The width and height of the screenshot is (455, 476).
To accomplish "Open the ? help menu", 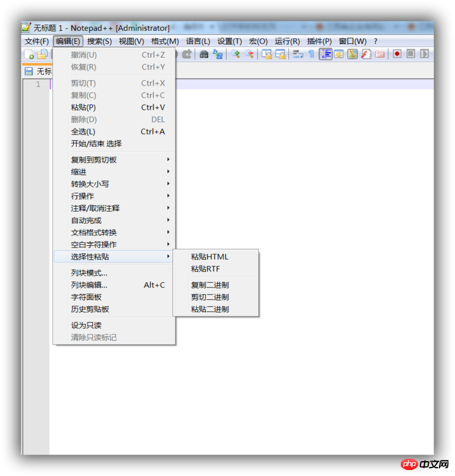I will point(375,41).
